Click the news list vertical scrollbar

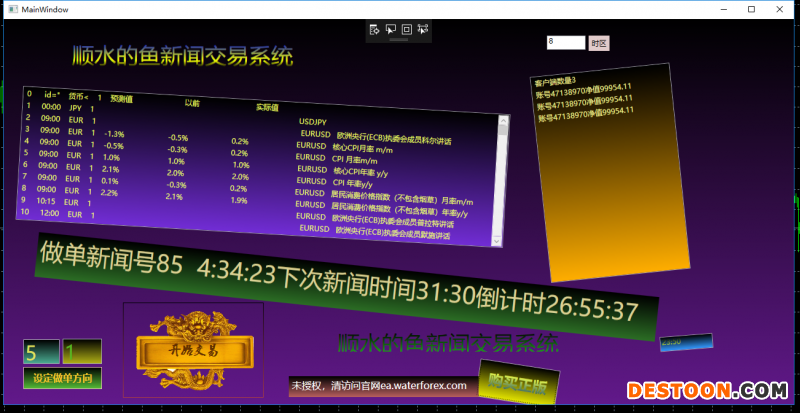coord(503,160)
